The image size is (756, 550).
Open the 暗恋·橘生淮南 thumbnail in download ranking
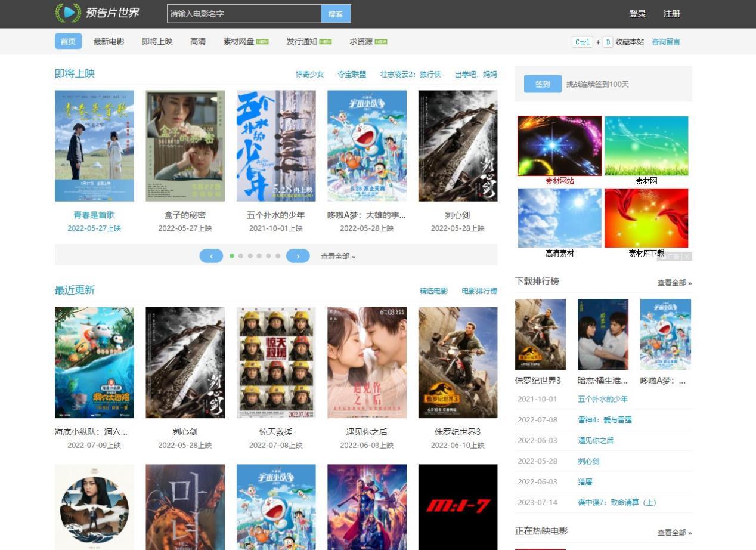coord(603,334)
